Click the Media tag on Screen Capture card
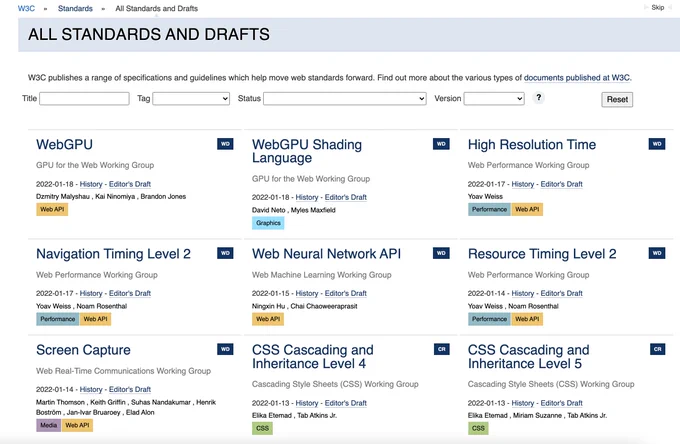The height and width of the screenshot is (444, 680). click(x=49, y=425)
